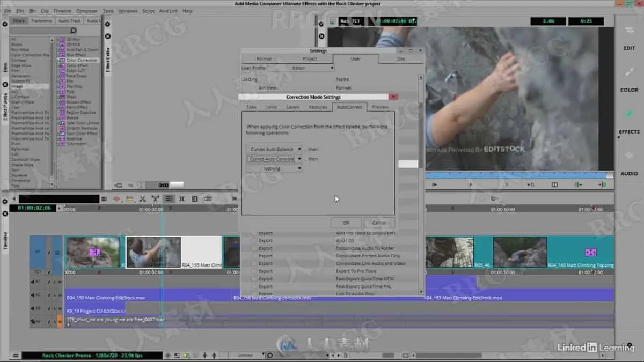Click the R05_46 video clip thumbnail
Screen dimensions: 644x362
(x=450, y=252)
